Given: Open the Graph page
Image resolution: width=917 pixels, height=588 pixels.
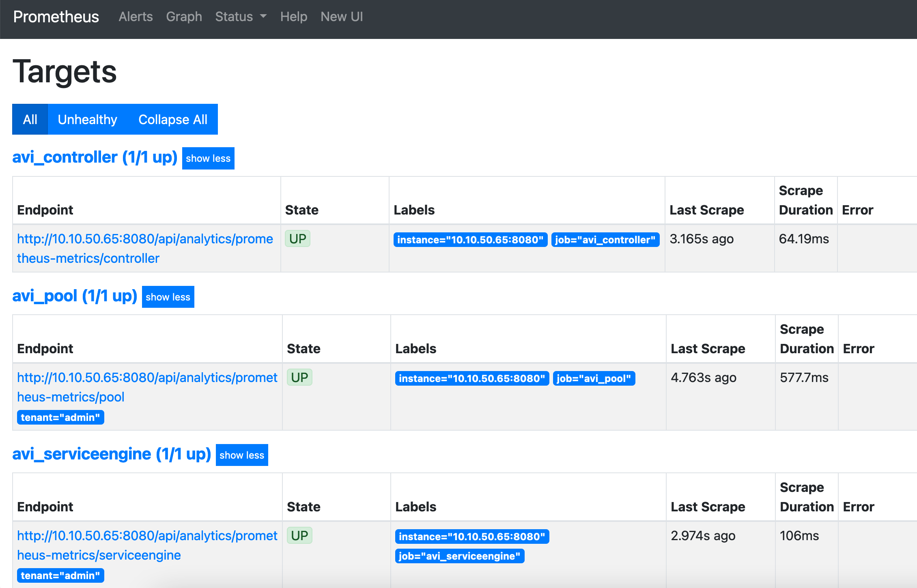Looking at the screenshot, I should 184,17.
